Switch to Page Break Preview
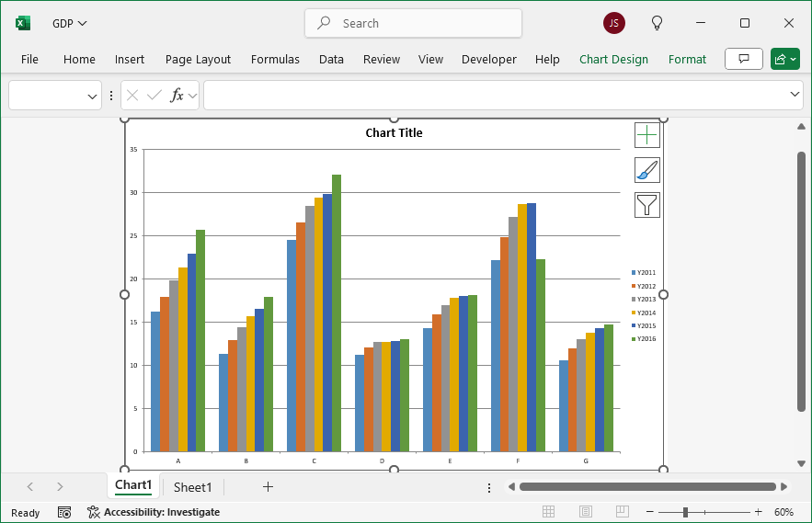This screenshot has height=523, width=812. (623, 512)
